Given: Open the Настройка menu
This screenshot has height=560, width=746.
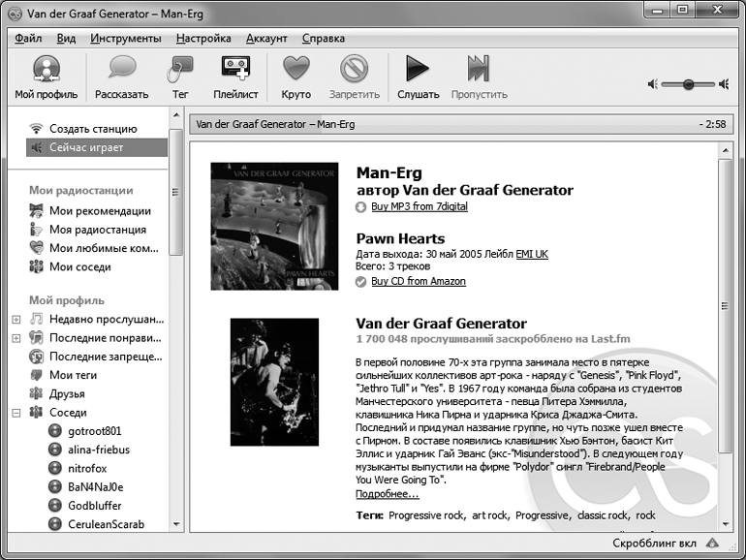Looking at the screenshot, I should (x=203, y=39).
